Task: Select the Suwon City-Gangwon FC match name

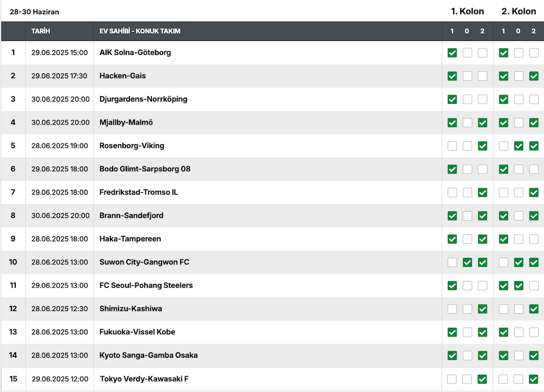Action: pyautogui.click(x=144, y=262)
